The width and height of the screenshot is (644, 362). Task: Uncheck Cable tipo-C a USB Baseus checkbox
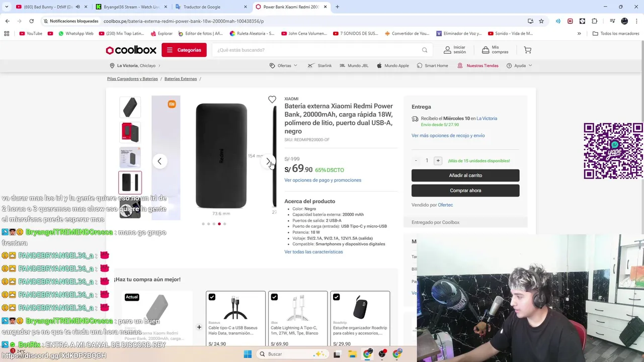coord(212,297)
